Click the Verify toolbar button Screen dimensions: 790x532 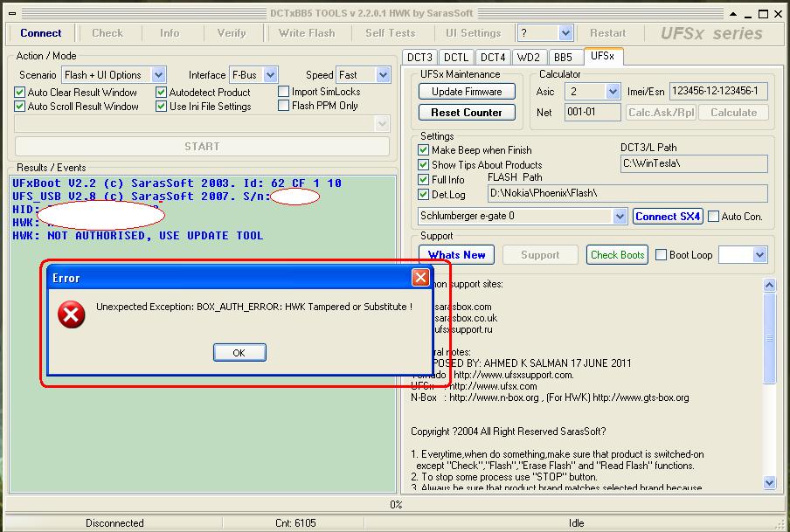[232, 33]
